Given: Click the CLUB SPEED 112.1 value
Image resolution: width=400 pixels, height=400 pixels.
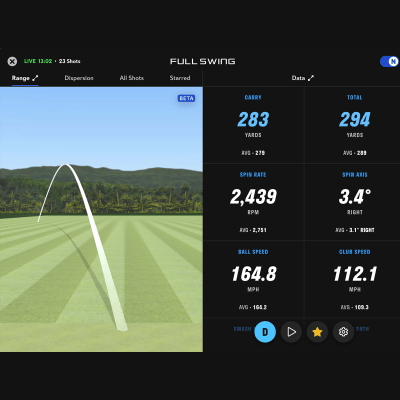Looking at the screenshot, I should (x=355, y=274).
